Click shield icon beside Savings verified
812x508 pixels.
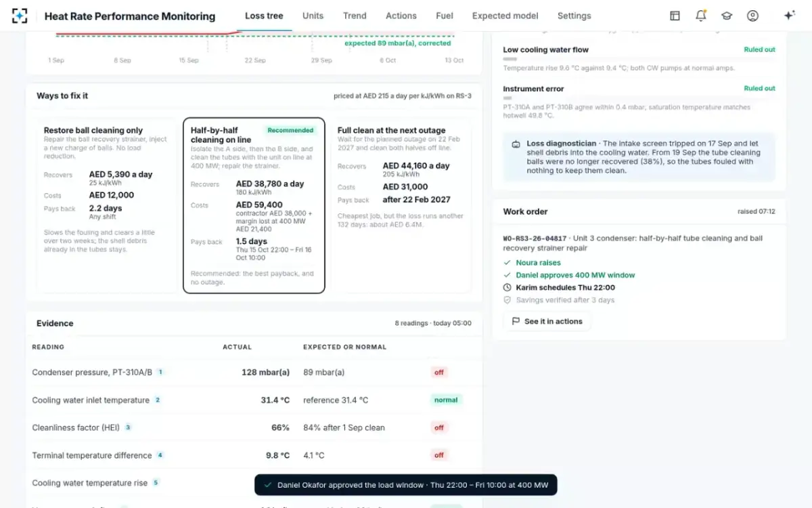507,300
